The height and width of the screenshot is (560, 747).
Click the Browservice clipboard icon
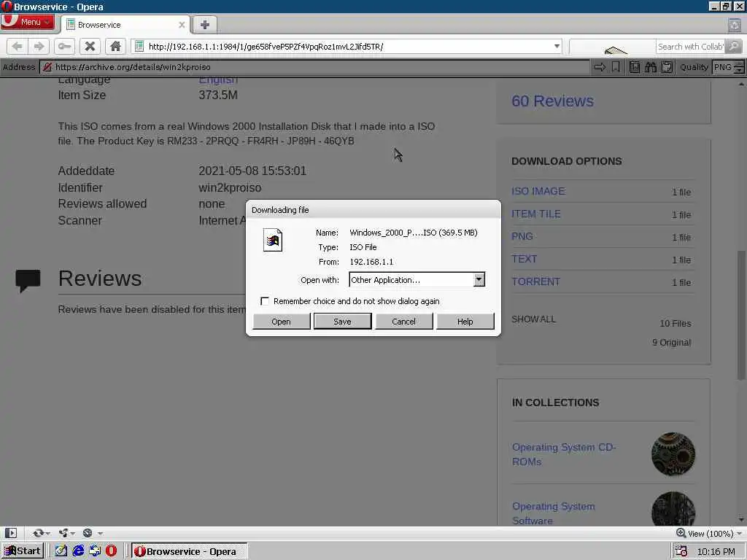point(667,67)
